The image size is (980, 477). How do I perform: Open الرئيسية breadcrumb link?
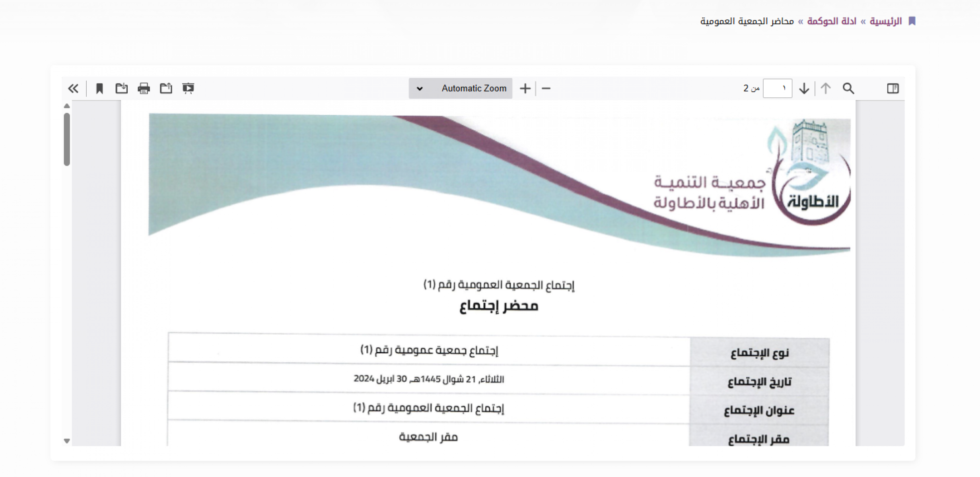(885, 21)
